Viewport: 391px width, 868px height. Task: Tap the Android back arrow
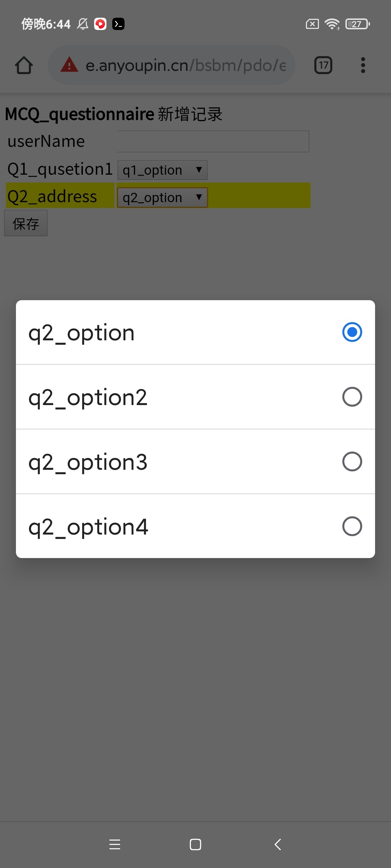tap(278, 844)
